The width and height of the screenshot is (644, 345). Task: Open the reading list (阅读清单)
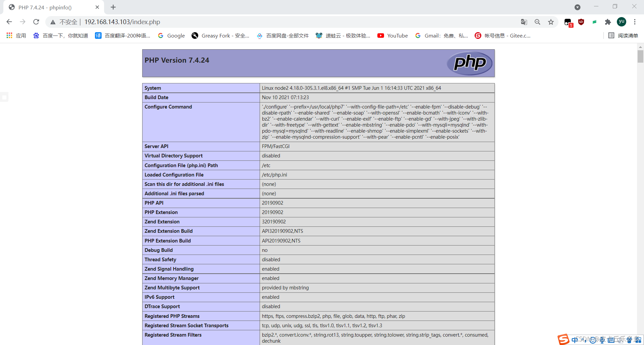[623, 36]
